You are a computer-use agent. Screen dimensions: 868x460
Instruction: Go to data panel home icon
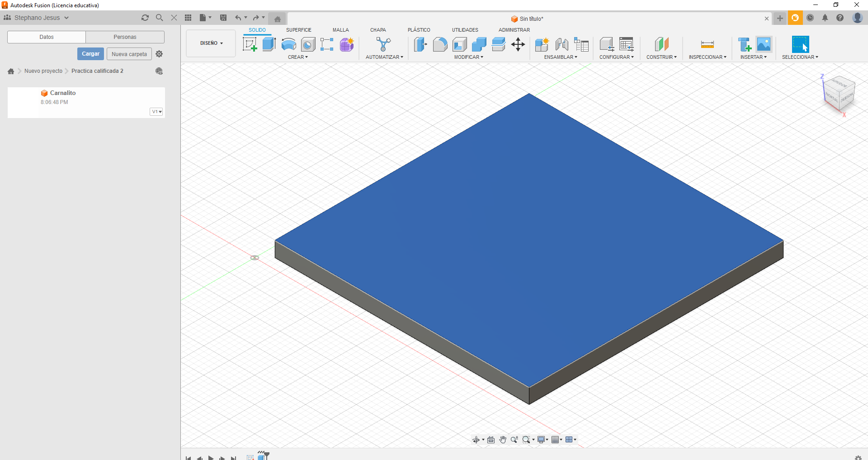(11, 71)
